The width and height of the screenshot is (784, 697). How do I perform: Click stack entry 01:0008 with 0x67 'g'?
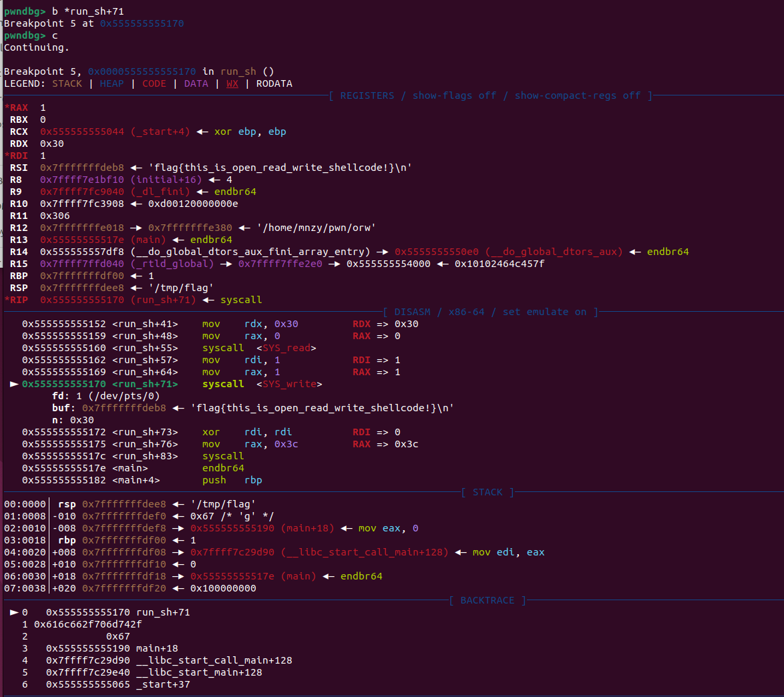(x=139, y=516)
